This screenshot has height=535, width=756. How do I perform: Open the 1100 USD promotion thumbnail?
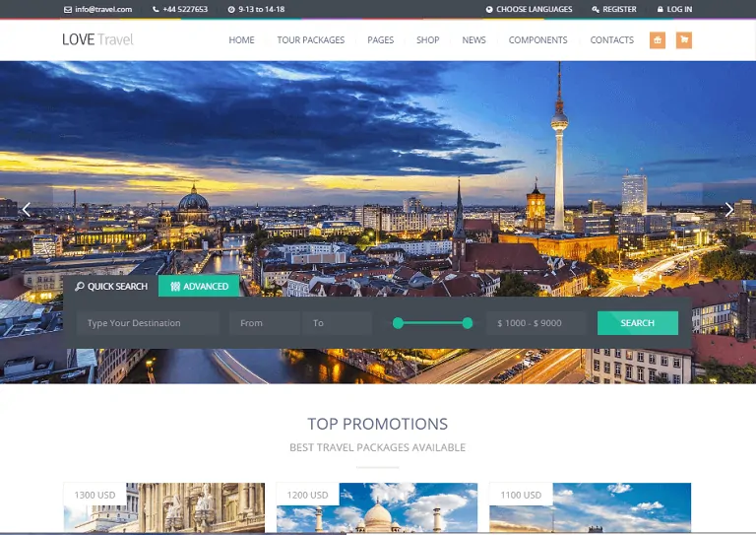point(591,507)
